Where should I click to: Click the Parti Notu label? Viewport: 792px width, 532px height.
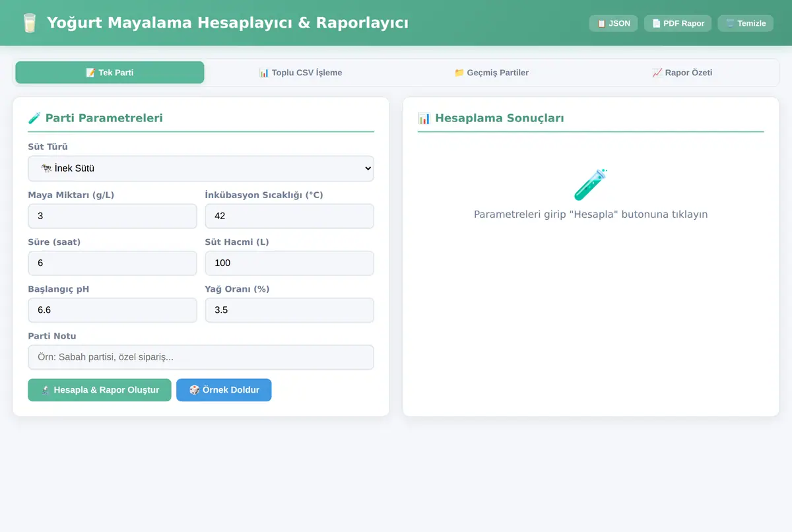(52, 336)
